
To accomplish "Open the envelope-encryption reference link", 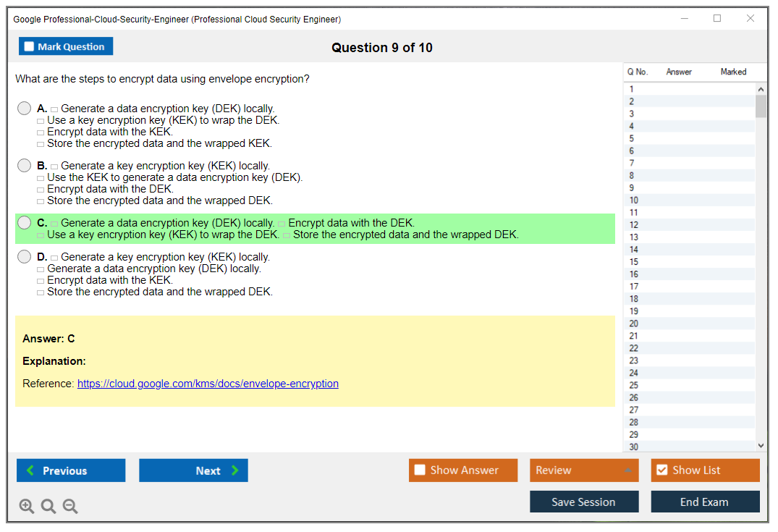I will (208, 384).
